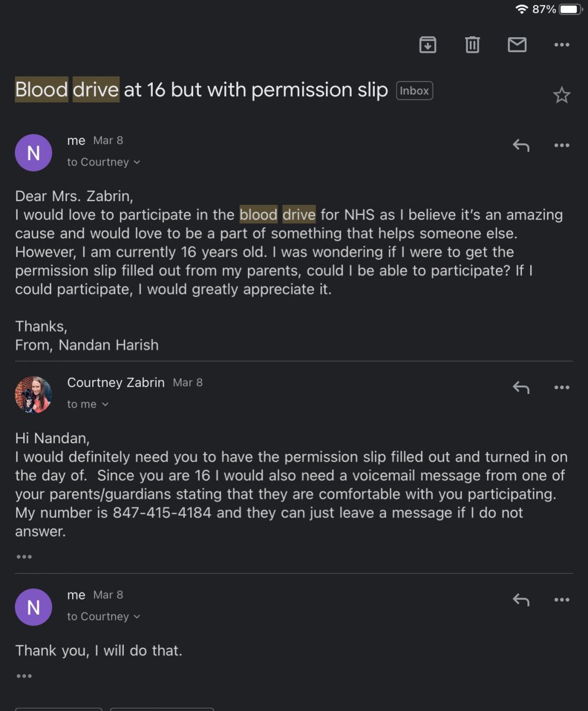Screen dimensions: 588x711
Task: Tap the purple N avatar on first message
Action: pyautogui.click(x=33, y=153)
